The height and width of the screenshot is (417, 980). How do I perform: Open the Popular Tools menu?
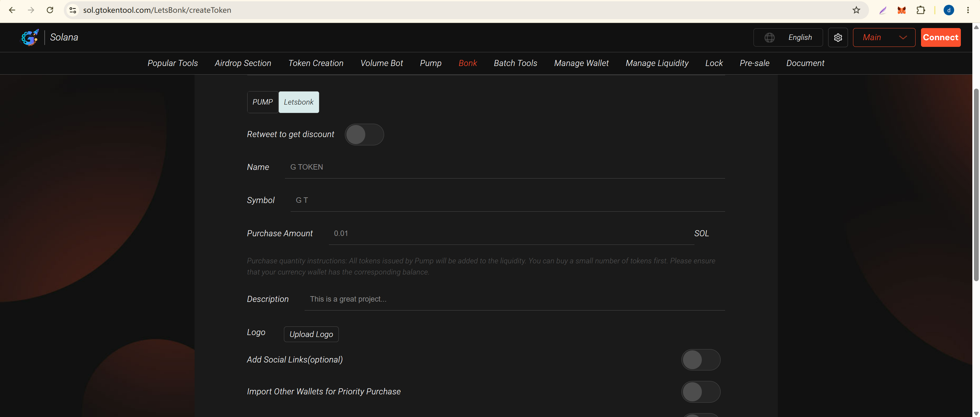173,63
